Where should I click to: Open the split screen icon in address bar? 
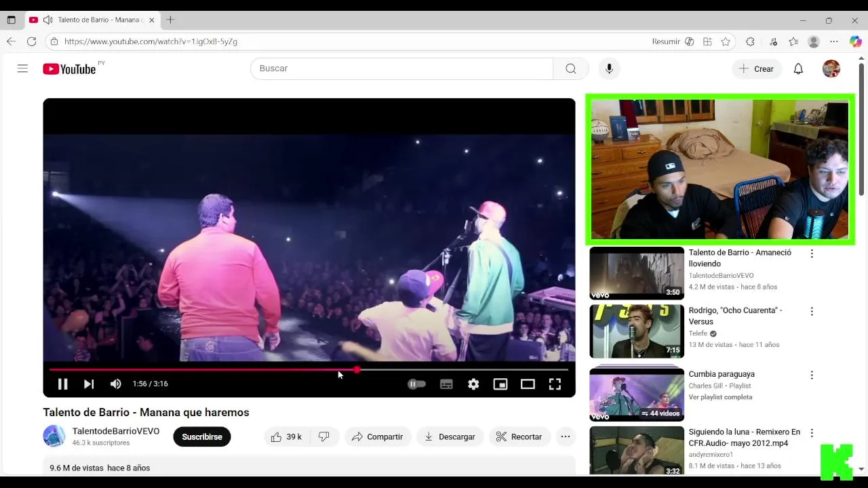coord(707,41)
